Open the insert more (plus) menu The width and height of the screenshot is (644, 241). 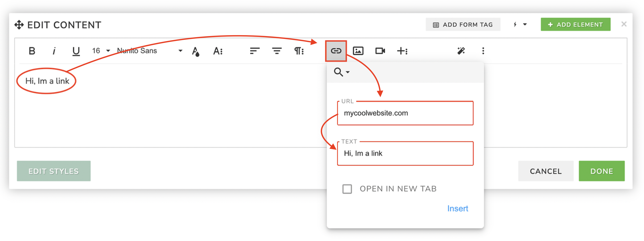coord(402,51)
